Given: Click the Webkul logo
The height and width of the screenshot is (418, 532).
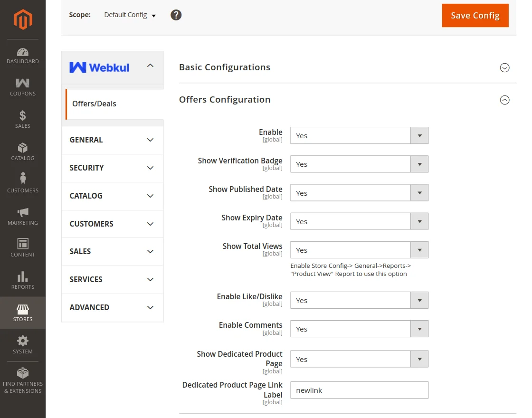Looking at the screenshot, I should click(99, 67).
